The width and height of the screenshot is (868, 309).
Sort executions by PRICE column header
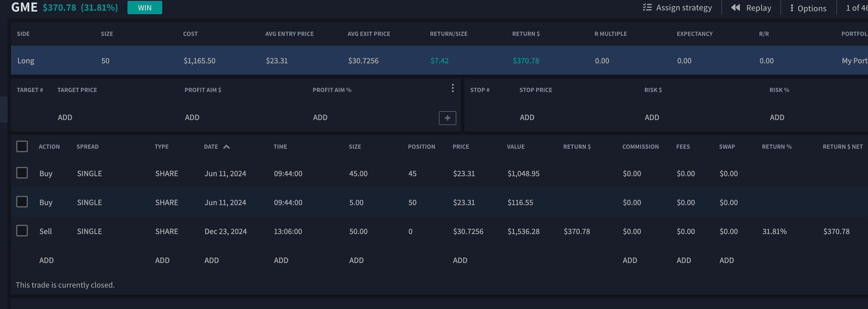point(460,147)
